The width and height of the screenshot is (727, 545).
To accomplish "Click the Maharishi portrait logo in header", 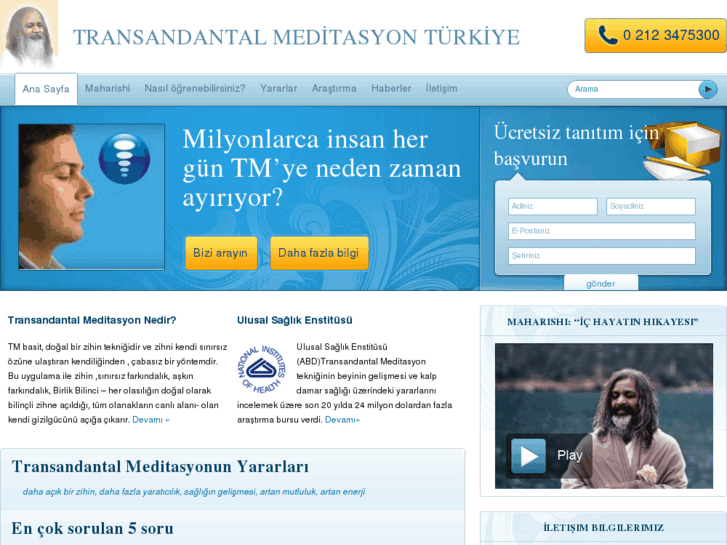I will [x=29, y=34].
